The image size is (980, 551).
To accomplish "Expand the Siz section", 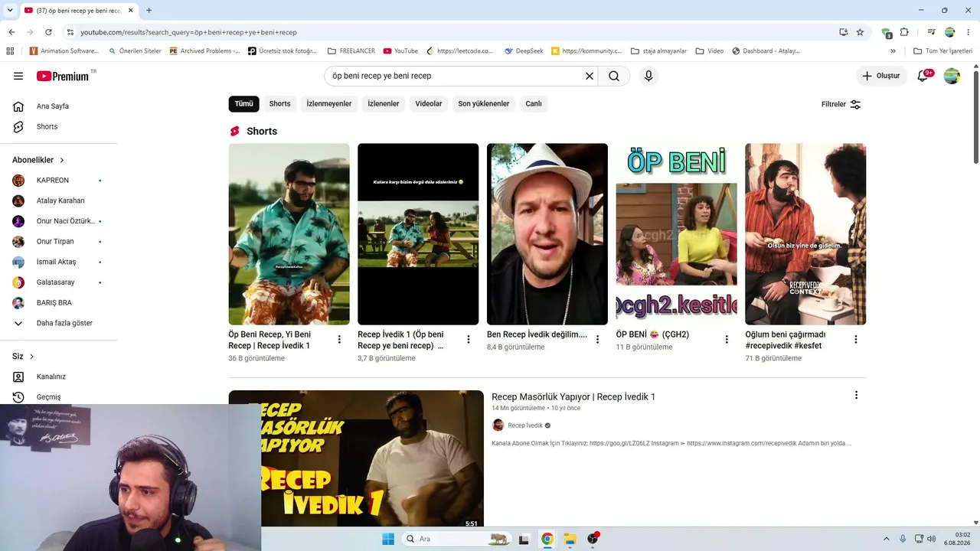I will coord(23,357).
